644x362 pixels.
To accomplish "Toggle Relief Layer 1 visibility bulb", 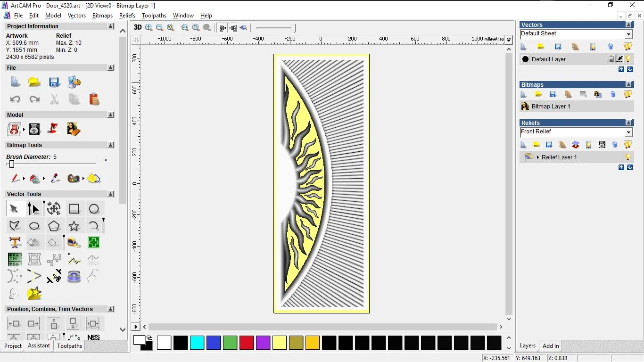I will [628, 157].
